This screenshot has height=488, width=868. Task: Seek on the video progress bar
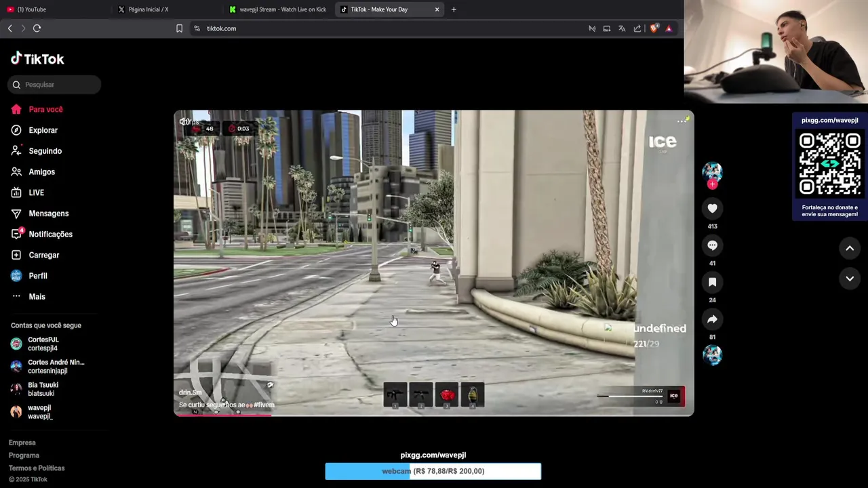coord(433,415)
